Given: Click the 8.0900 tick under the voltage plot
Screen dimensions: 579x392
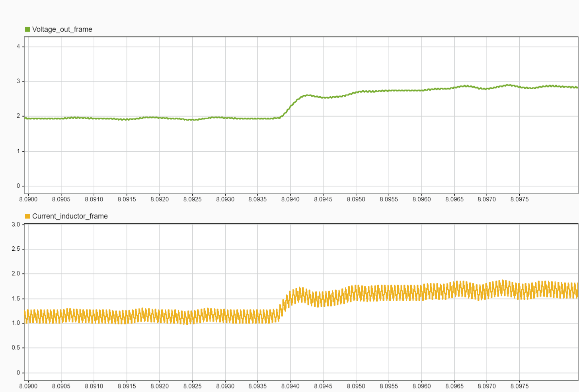Looking at the screenshot, I should pos(28,199).
